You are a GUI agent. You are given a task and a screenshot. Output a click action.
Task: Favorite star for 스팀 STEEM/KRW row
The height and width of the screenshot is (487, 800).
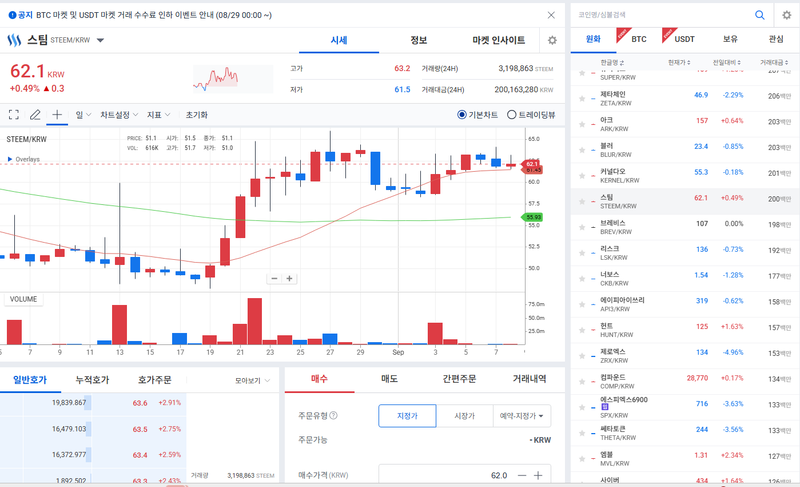582,201
